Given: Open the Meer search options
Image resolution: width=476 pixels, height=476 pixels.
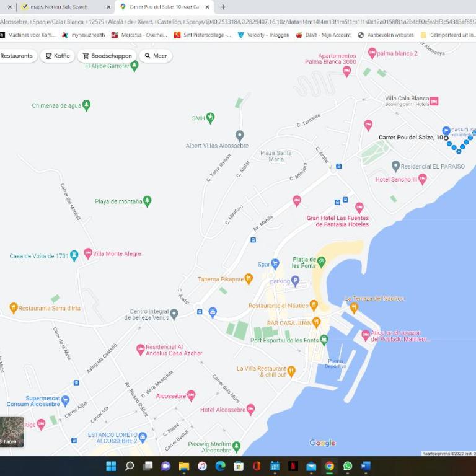Looking at the screenshot, I should (156, 56).
